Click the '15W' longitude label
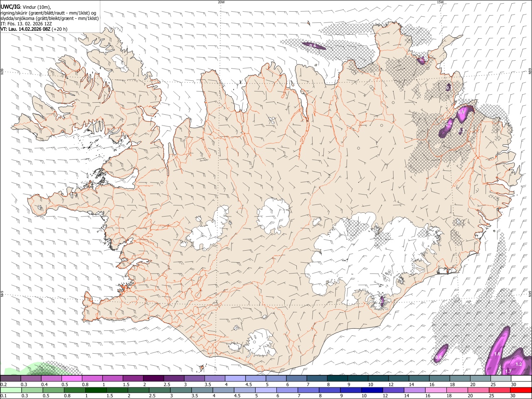Viewport: 532px width, 399px height. click(x=440, y=2)
